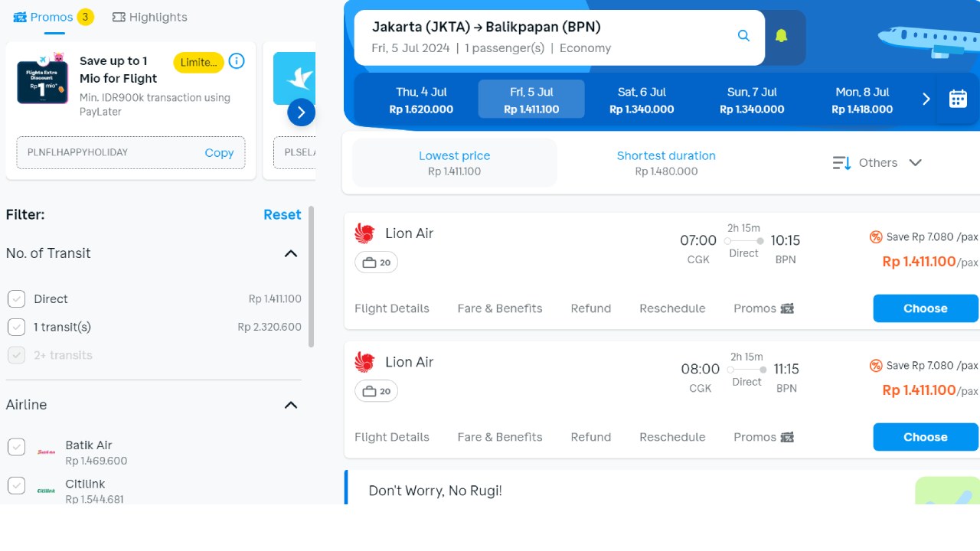Select Sat, 6 Jul date option

pos(642,99)
